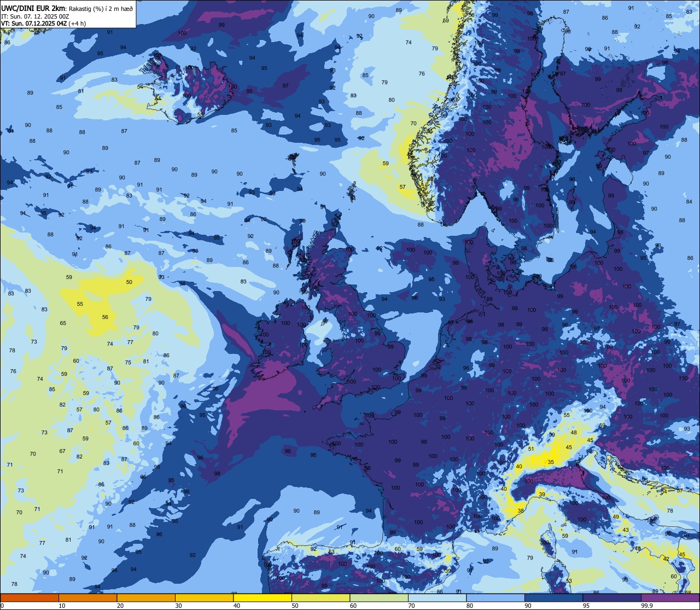Click the '84' value at the eastern map edge
Viewport: 700px width, 610px height.
pyautogui.click(x=689, y=202)
